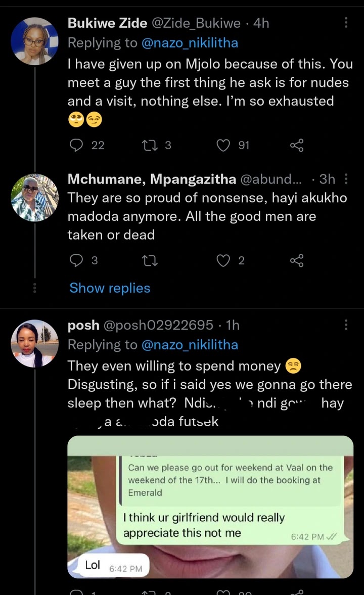Open more options on Bukiwe Zide's tweet

point(346,23)
